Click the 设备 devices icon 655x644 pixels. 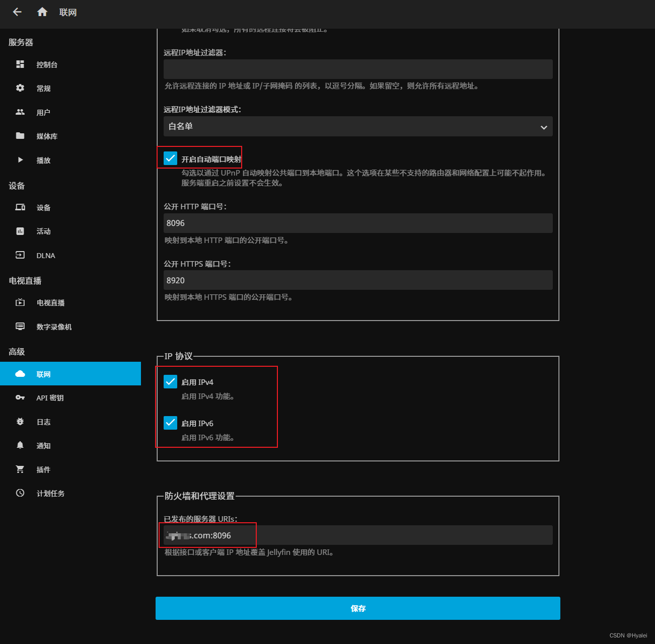pos(20,207)
